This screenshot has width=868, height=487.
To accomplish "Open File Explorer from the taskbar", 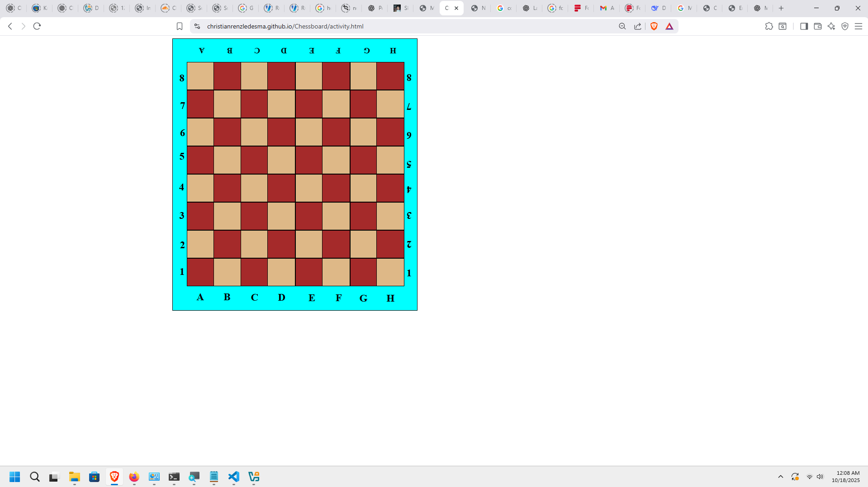I will coord(75,477).
